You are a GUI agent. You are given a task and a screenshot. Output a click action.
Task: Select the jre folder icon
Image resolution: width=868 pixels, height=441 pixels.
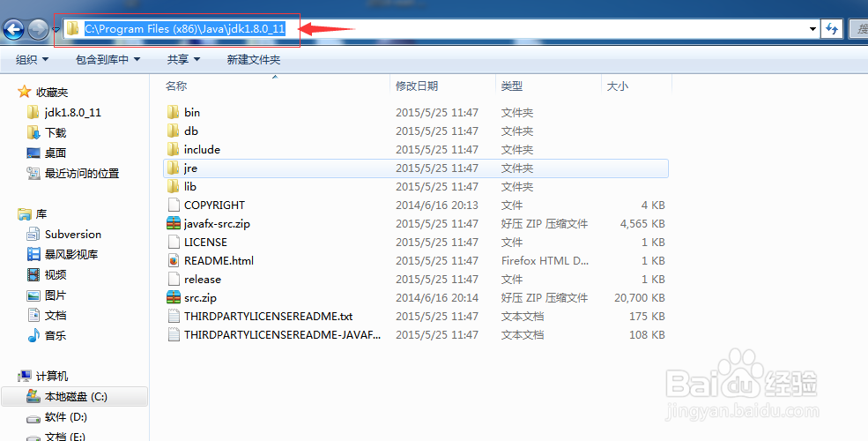174,168
